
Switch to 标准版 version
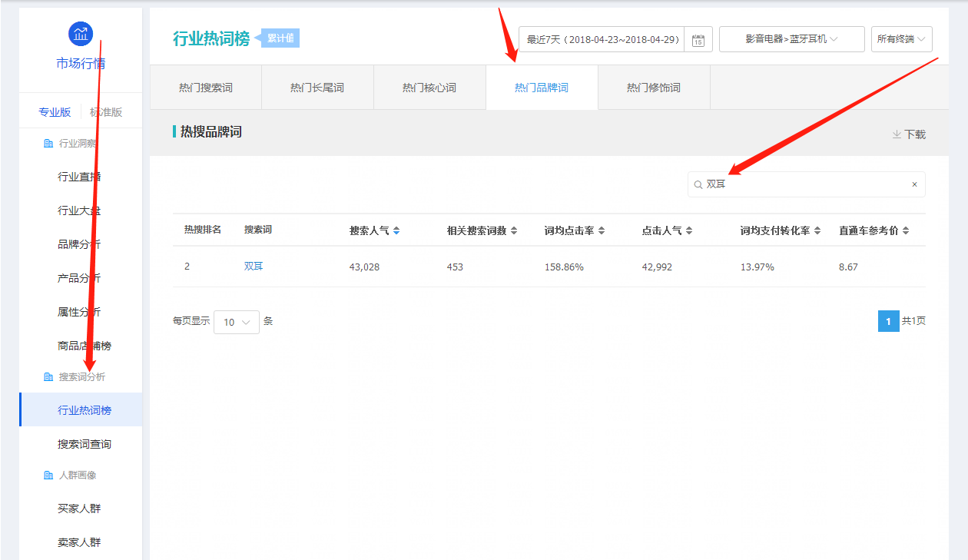(106, 112)
